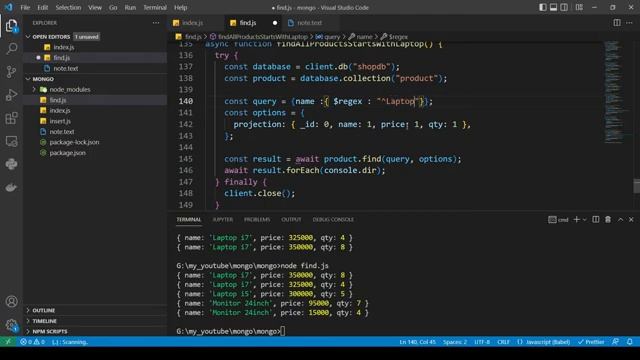The width and height of the screenshot is (640, 360).
Task: Toggle panel layout icon
Action: click(553, 7)
